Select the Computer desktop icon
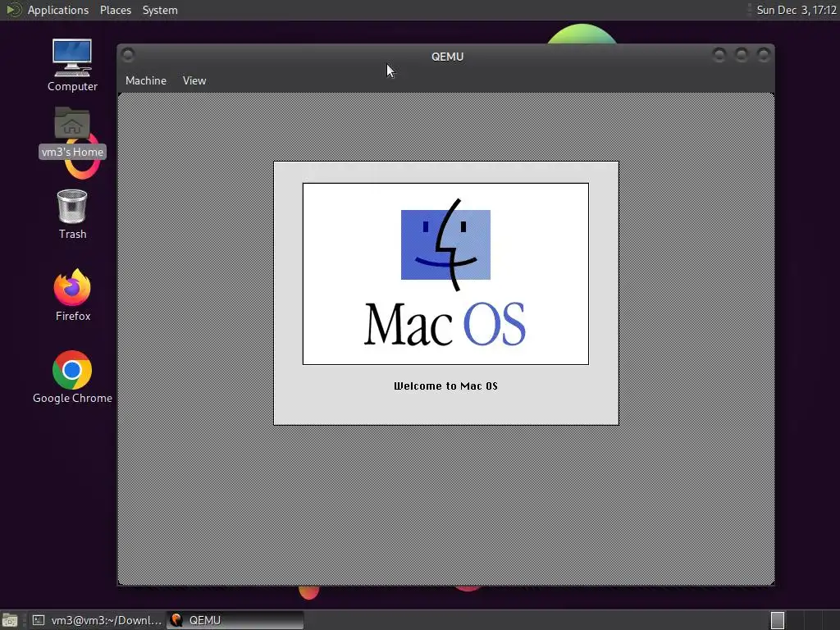Image resolution: width=840 pixels, height=630 pixels. tap(72, 65)
